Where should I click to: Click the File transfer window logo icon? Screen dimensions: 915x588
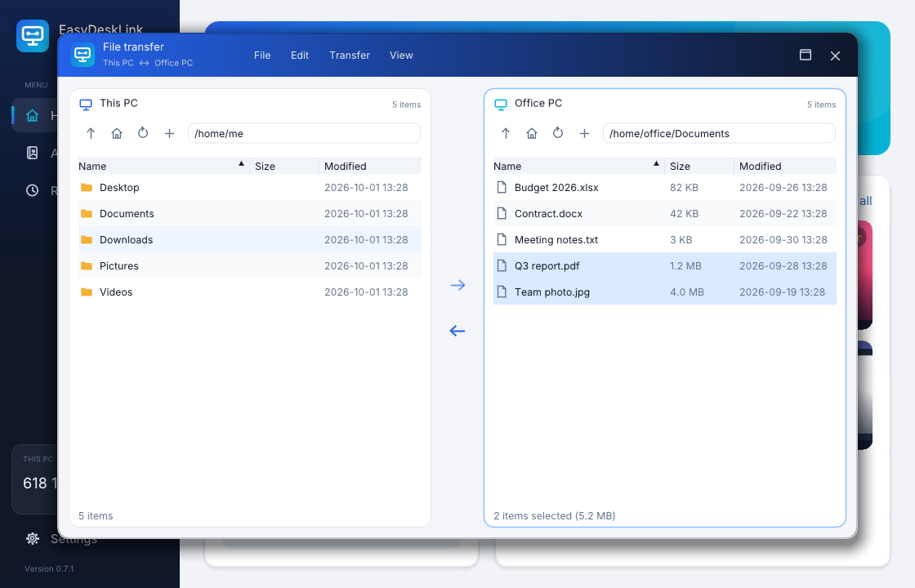click(x=83, y=55)
